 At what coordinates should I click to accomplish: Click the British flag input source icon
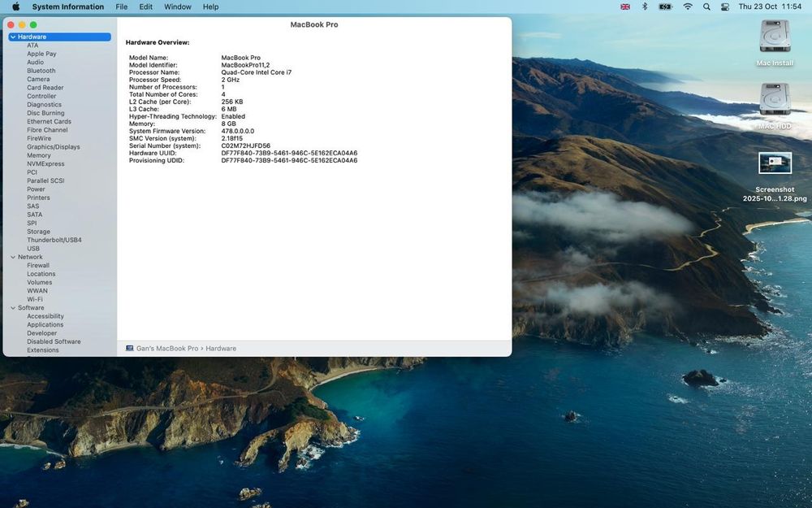[x=625, y=7]
